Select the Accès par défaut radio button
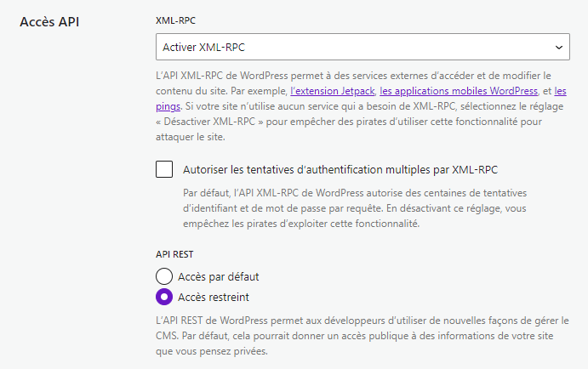The image size is (588, 369). (x=164, y=276)
